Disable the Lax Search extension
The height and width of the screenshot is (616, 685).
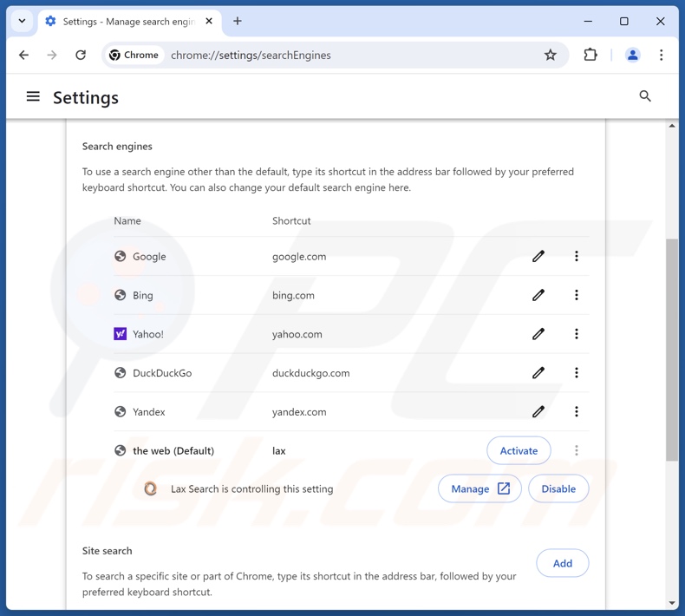(558, 488)
